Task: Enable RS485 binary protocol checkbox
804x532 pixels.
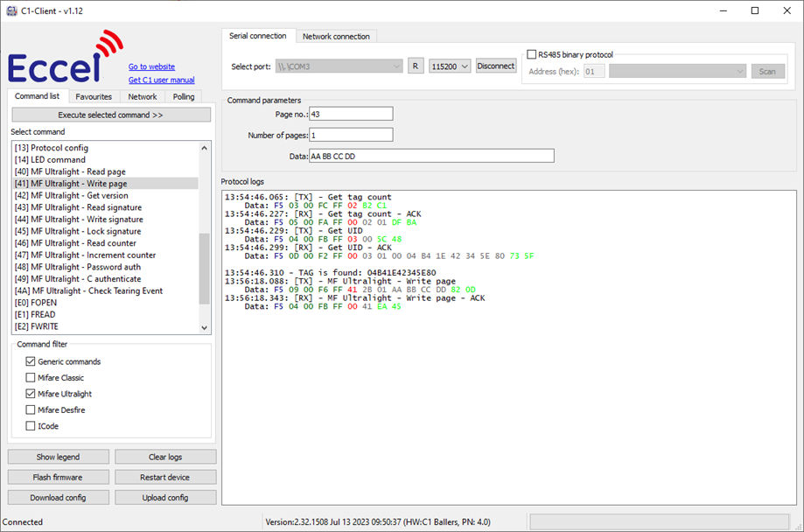Action: [532, 54]
